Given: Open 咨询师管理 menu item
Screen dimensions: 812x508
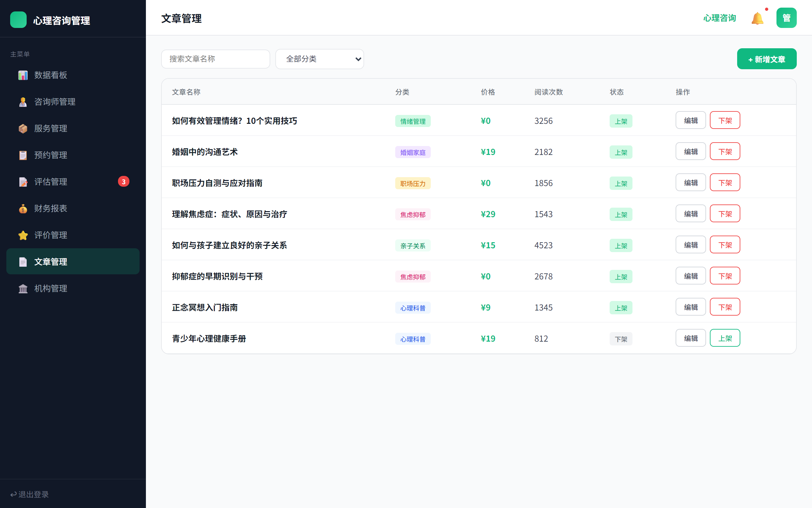Looking at the screenshot, I should (x=73, y=102).
